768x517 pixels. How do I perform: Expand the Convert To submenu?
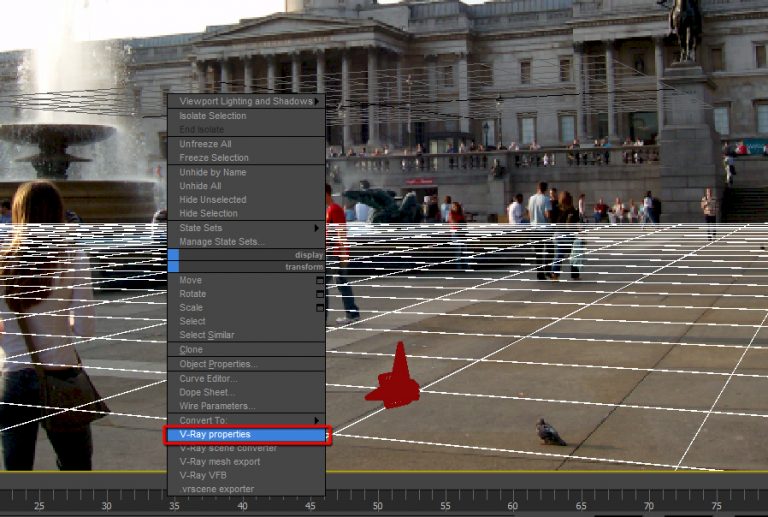[x=245, y=421]
